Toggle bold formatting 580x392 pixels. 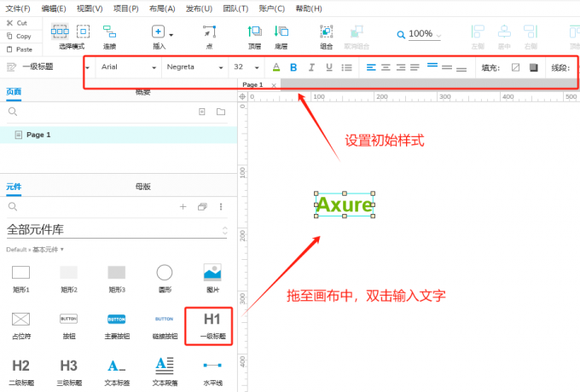tap(293, 67)
